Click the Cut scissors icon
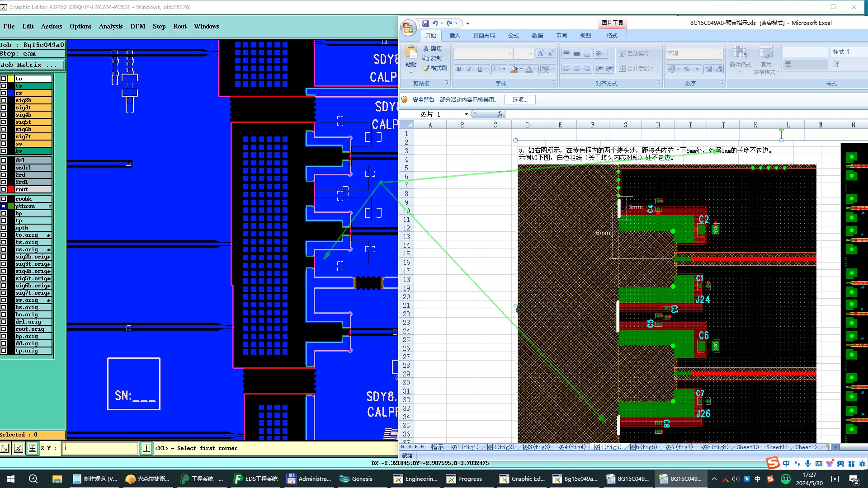Image resolution: width=868 pixels, height=488 pixels. coord(426,48)
